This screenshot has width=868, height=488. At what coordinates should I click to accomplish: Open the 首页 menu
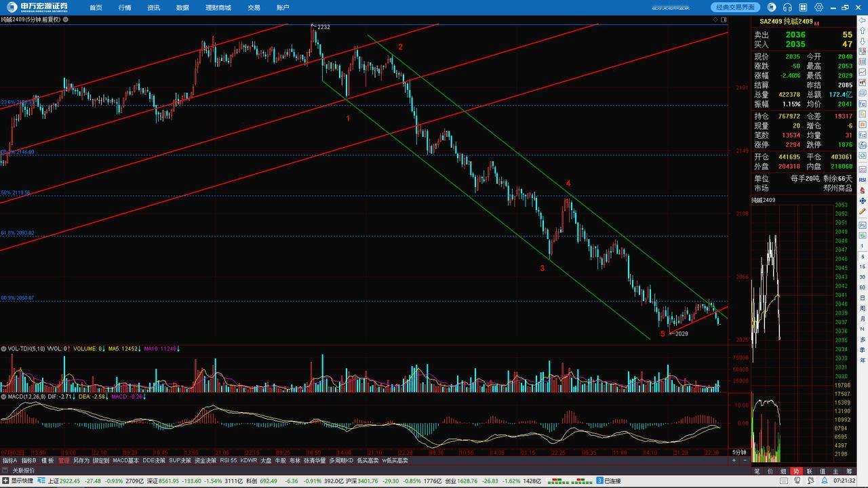pos(96,7)
